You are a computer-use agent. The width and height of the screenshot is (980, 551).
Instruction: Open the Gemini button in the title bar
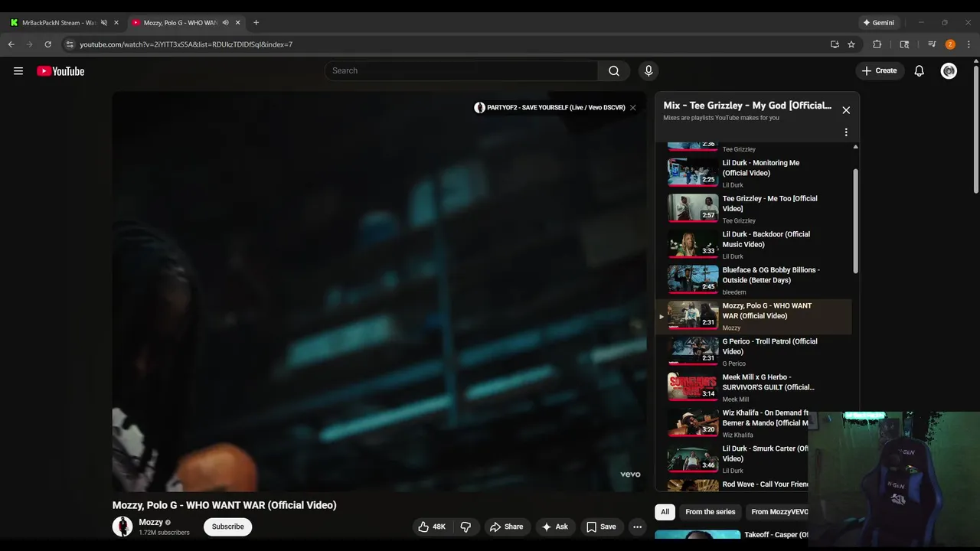coord(878,22)
